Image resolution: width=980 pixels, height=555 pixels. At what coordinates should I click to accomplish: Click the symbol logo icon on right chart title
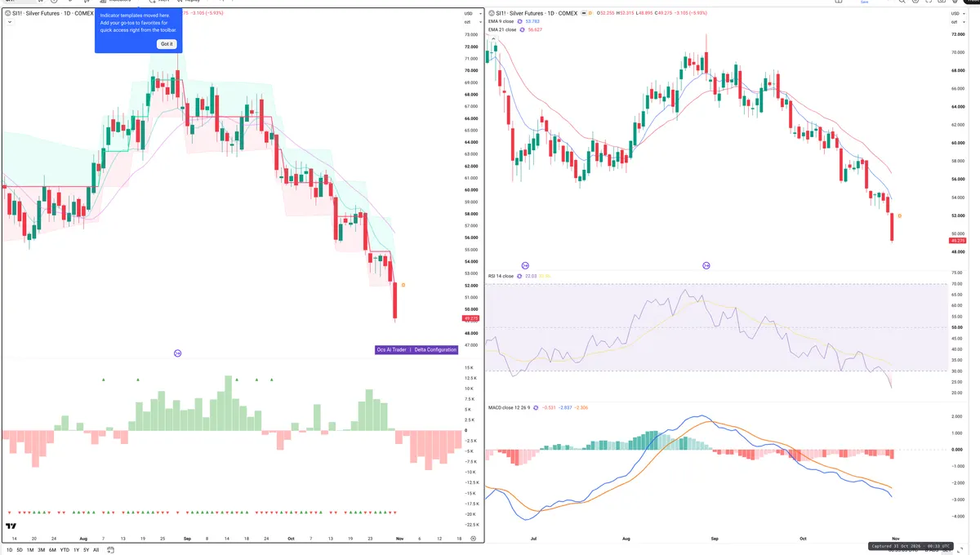pyautogui.click(x=491, y=14)
